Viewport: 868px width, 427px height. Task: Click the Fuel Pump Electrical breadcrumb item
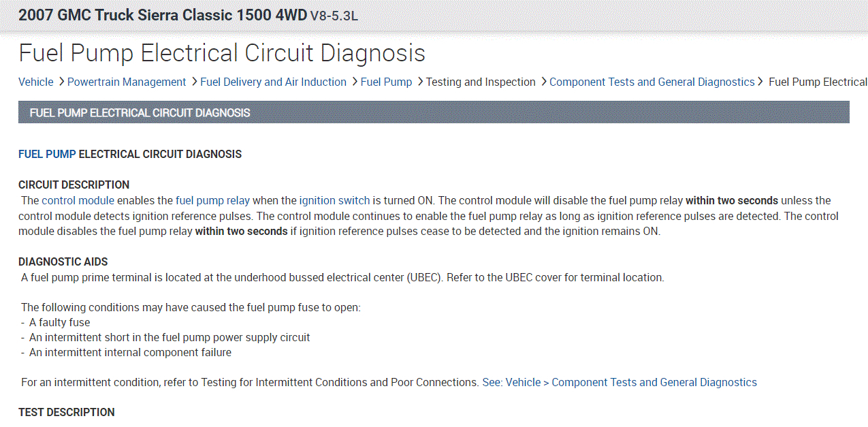coord(818,82)
